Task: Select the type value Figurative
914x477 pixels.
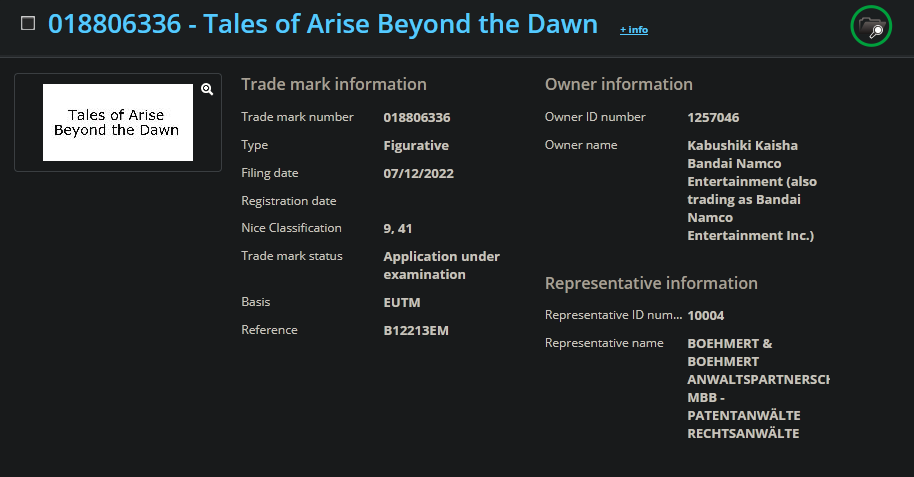Action: pos(416,146)
